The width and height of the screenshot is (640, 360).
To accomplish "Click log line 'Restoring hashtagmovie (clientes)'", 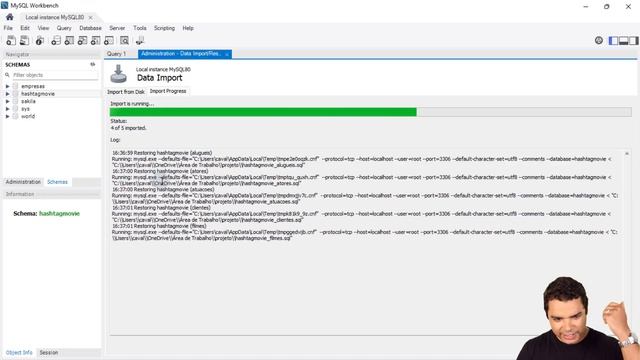I will coord(161,208).
